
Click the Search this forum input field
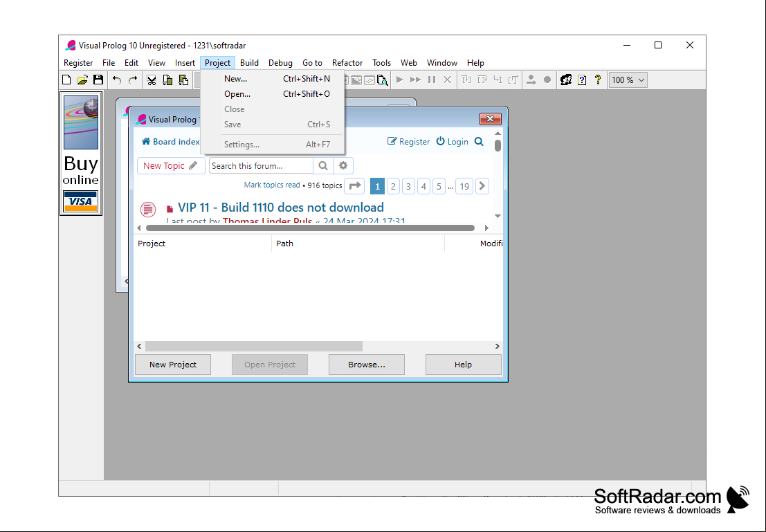tap(261, 165)
